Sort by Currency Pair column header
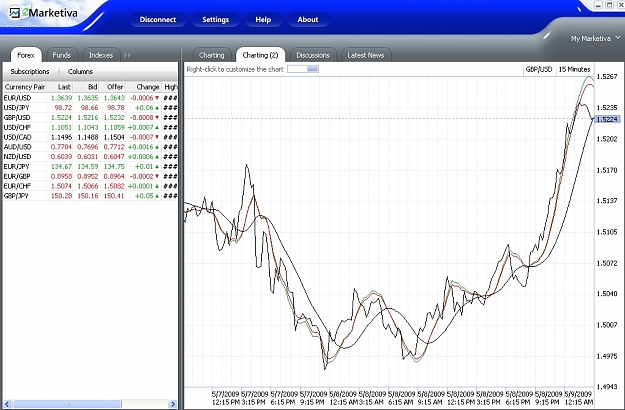The height and width of the screenshot is (410, 625). click(x=25, y=87)
